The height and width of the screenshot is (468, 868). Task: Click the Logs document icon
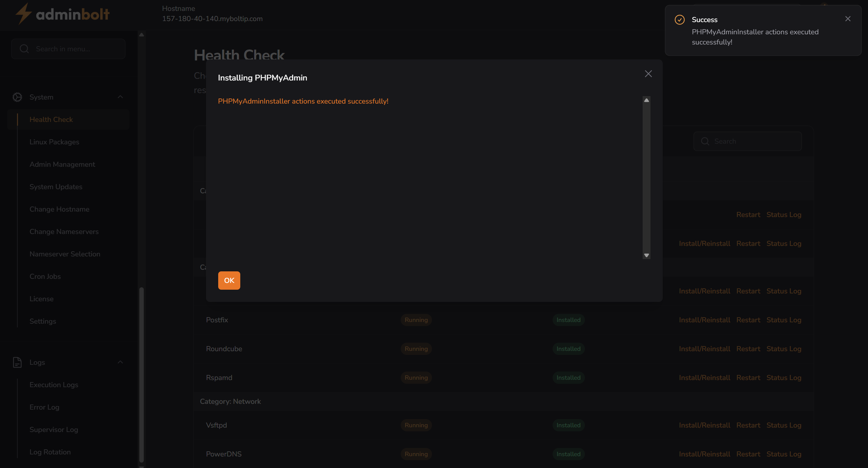(17, 362)
